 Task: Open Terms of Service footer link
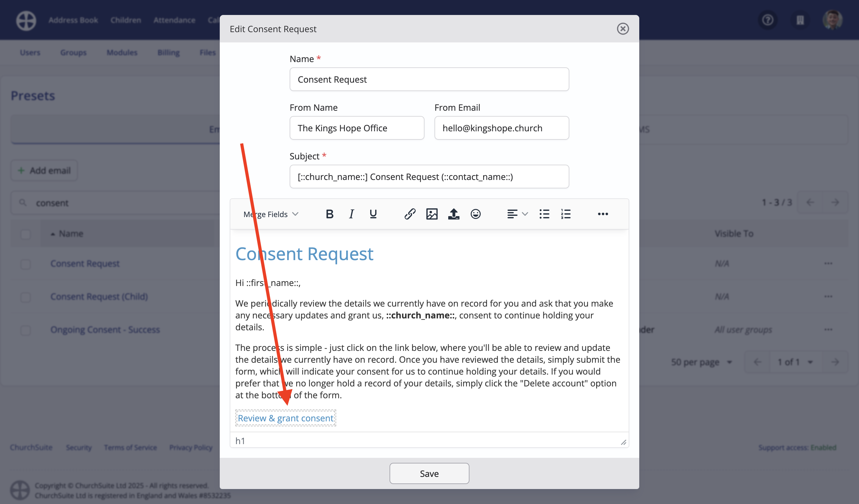click(130, 448)
